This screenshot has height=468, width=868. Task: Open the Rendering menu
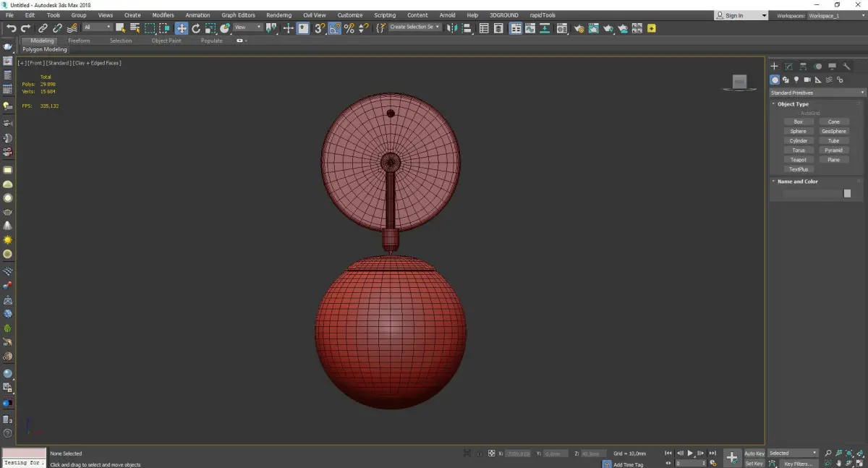pos(278,15)
